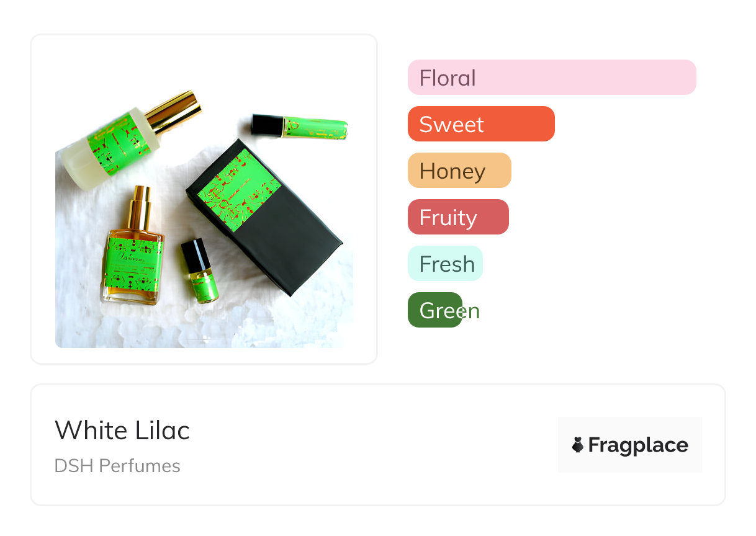The width and height of the screenshot is (756, 536).
Task: Click the Fragplace wordmark text
Action: 638,445
